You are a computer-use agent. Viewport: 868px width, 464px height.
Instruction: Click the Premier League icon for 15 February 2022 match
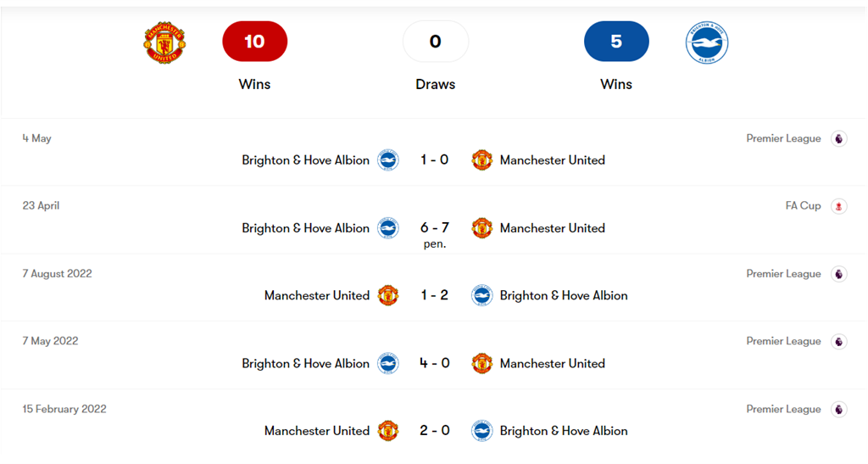coord(838,409)
